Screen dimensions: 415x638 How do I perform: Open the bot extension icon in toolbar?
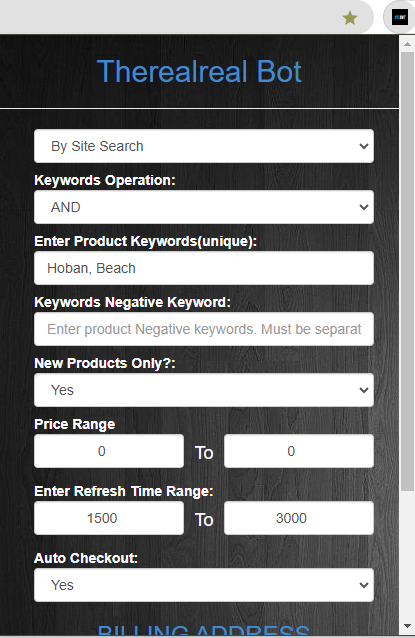(400, 17)
